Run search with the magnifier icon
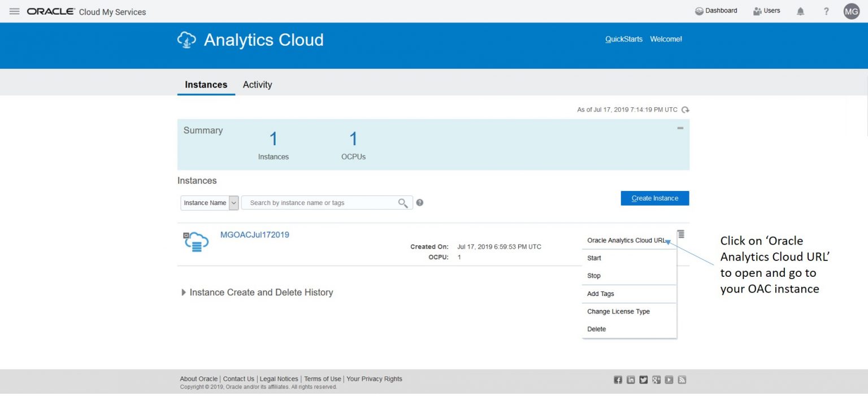The image size is (868, 396). [x=403, y=202]
